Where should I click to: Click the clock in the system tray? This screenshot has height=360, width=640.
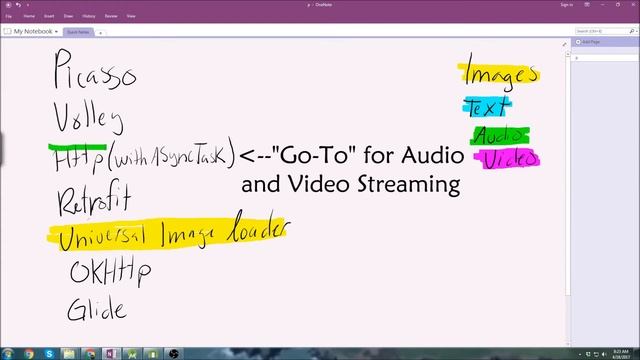click(621, 354)
